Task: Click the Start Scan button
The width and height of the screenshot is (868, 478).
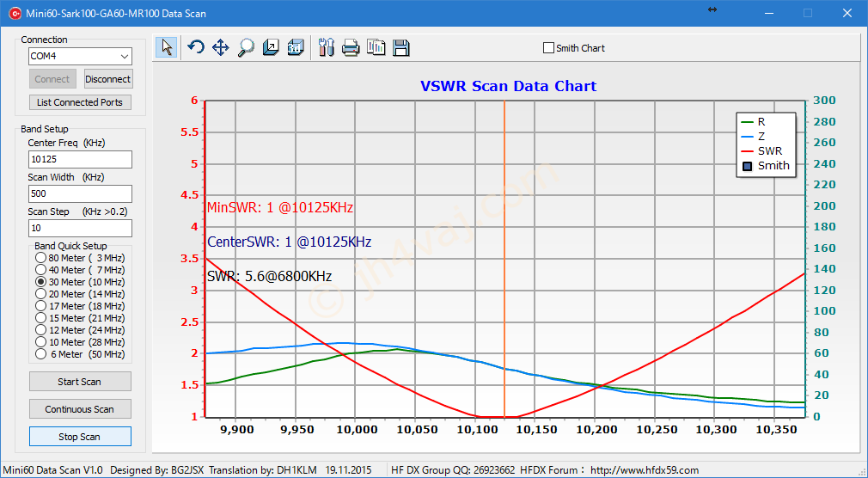Action: tap(80, 382)
